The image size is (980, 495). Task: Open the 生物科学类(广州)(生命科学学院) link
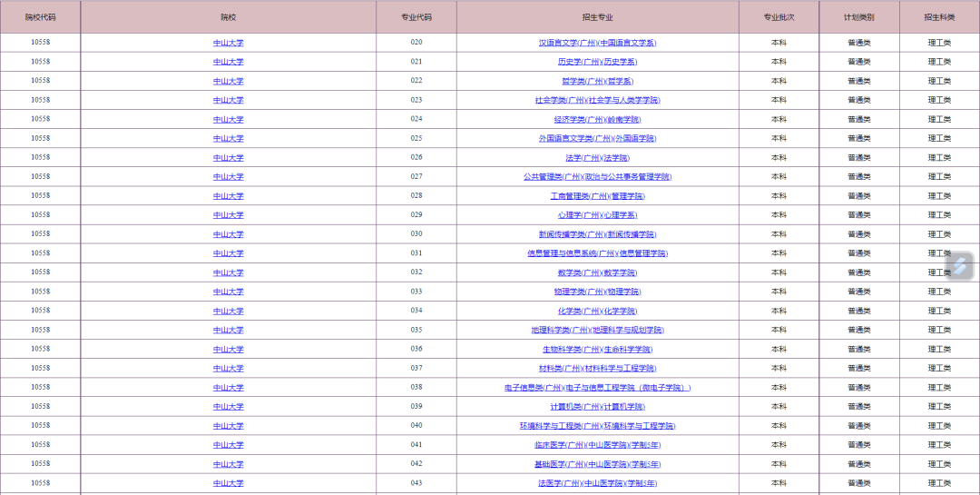click(597, 349)
